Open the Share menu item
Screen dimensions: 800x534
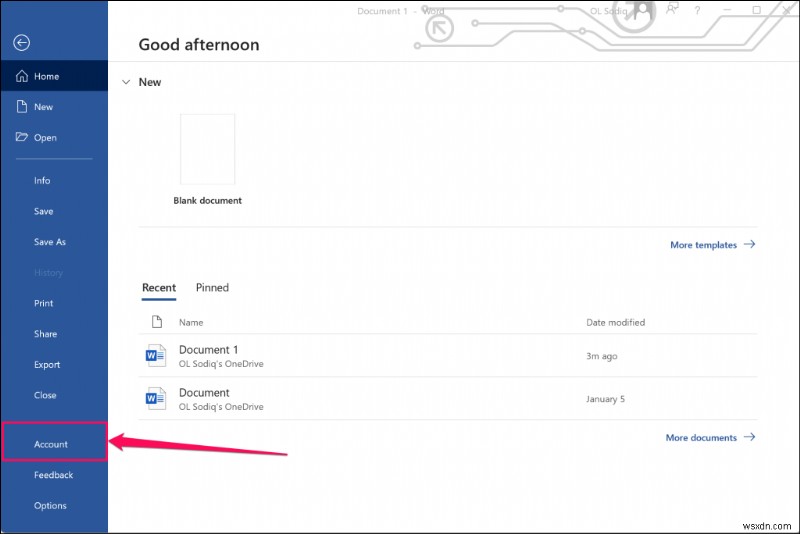[45, 334]
